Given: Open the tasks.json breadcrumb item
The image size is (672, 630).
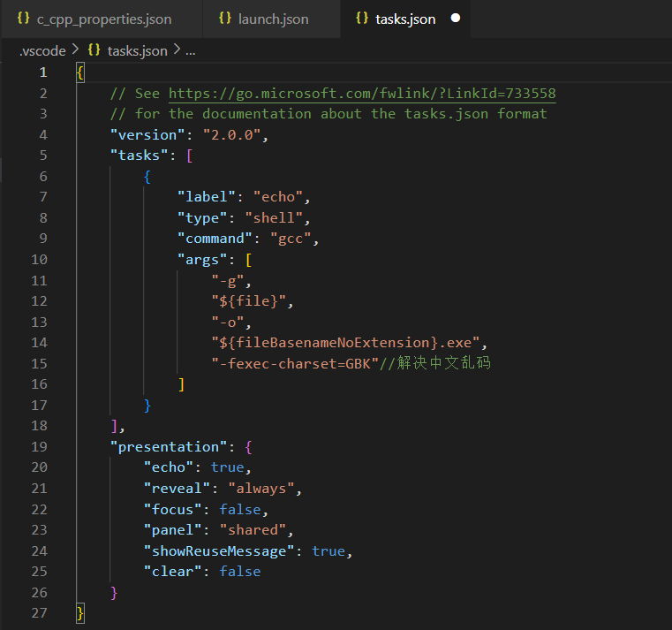Looking at the screenshot, I should 137,51.
